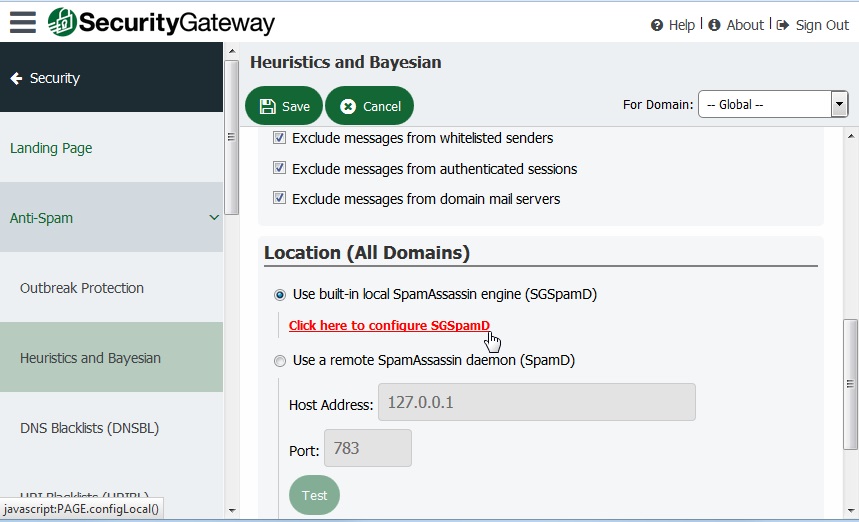Viewport: 859px width, 522px height.
Task: Click the Location (All Domains) heading
Action: (x=367, y=253)
